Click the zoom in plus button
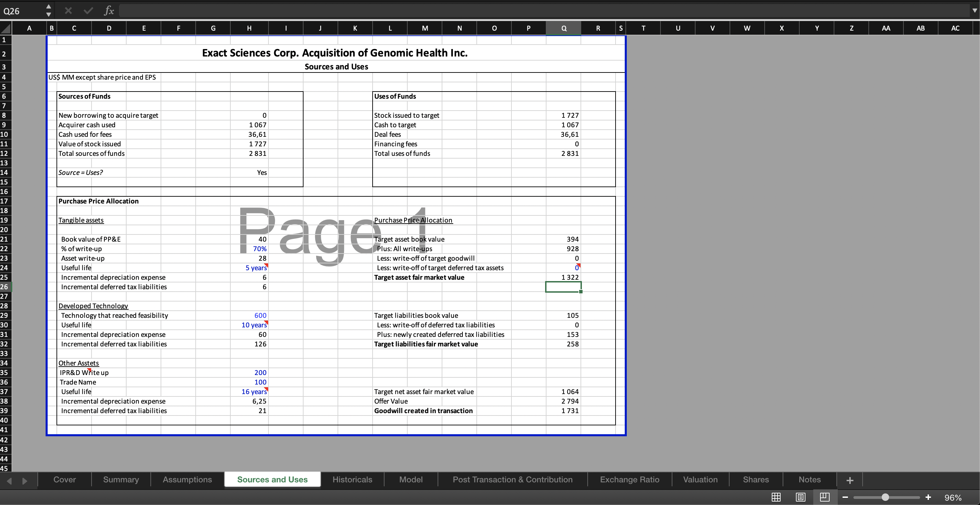Screen dimensions: 980x505 928,498
